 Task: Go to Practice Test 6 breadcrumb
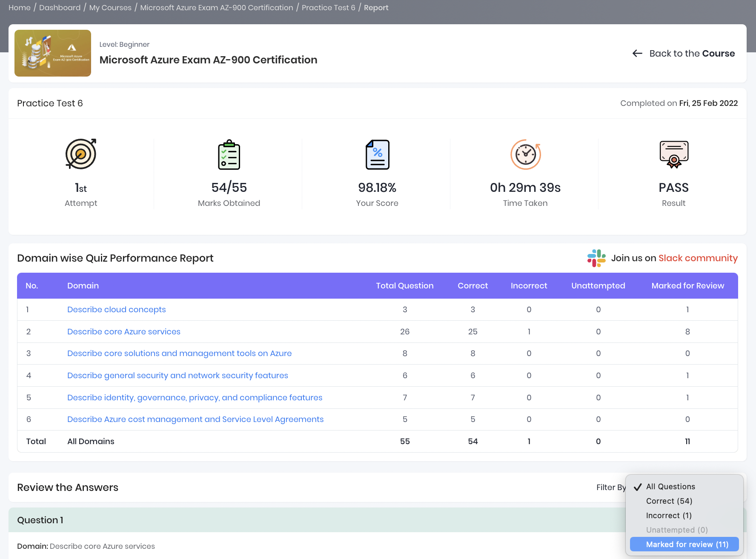[x=329, y=8]
